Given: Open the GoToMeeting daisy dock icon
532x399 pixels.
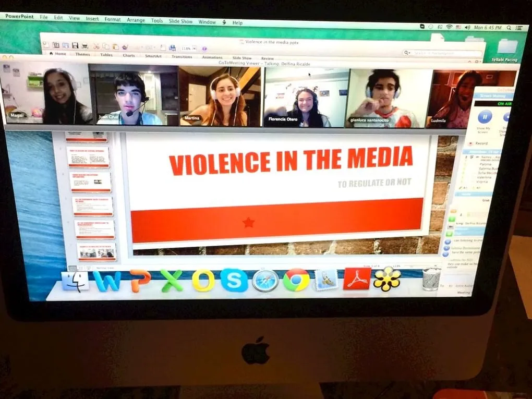Looking at the screenshot, I should tap(387, 279).
